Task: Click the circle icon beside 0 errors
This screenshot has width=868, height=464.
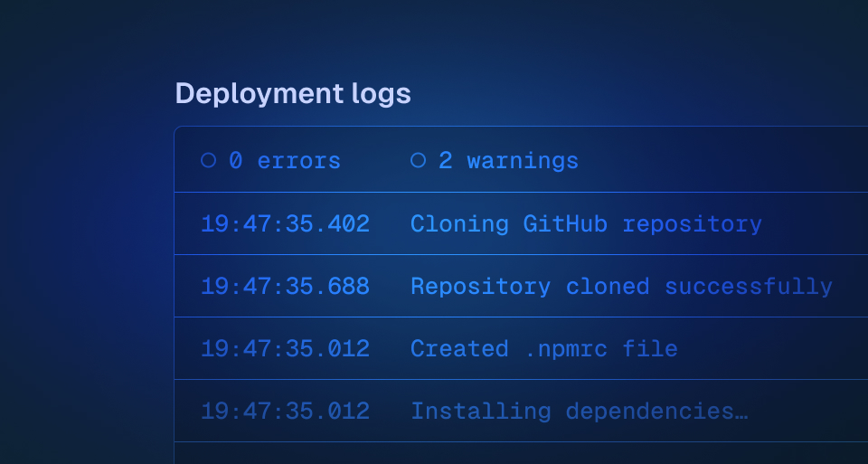Action: 208,161
